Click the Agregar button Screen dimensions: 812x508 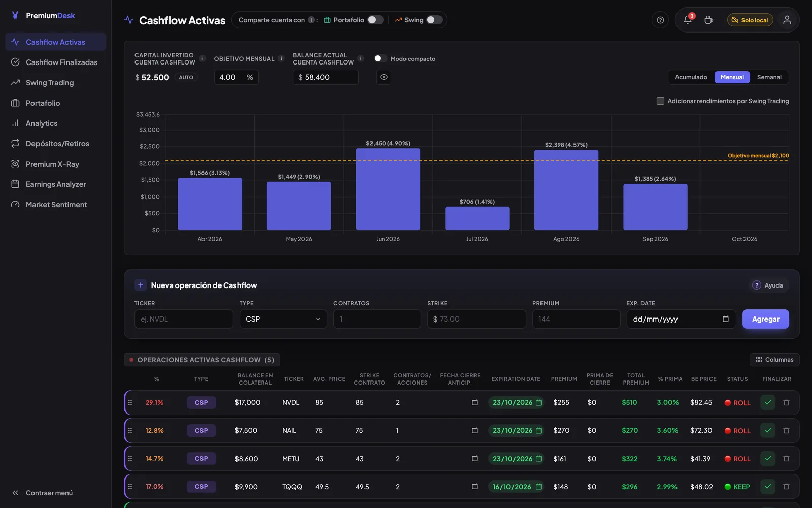click(765, 319)
